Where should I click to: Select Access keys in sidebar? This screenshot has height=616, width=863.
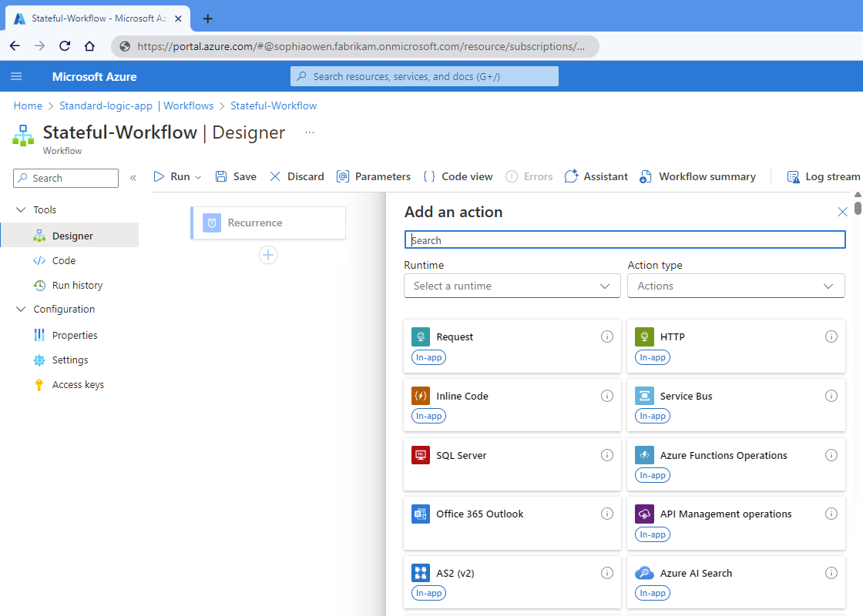pos(78,384)
